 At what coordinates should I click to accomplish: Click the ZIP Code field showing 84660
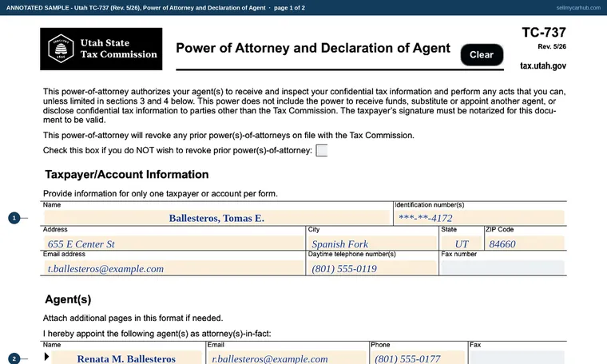(x=525, y=243)
